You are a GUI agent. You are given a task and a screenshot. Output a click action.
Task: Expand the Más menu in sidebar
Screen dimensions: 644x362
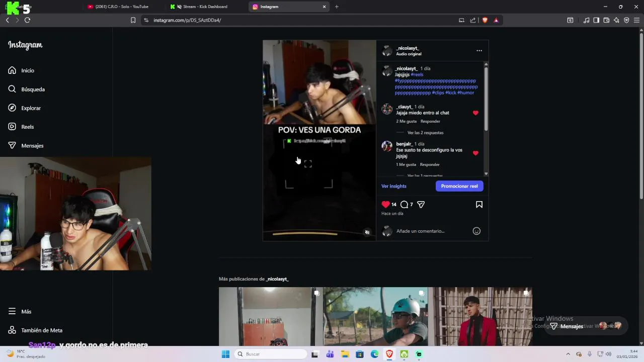pos(20,311)
